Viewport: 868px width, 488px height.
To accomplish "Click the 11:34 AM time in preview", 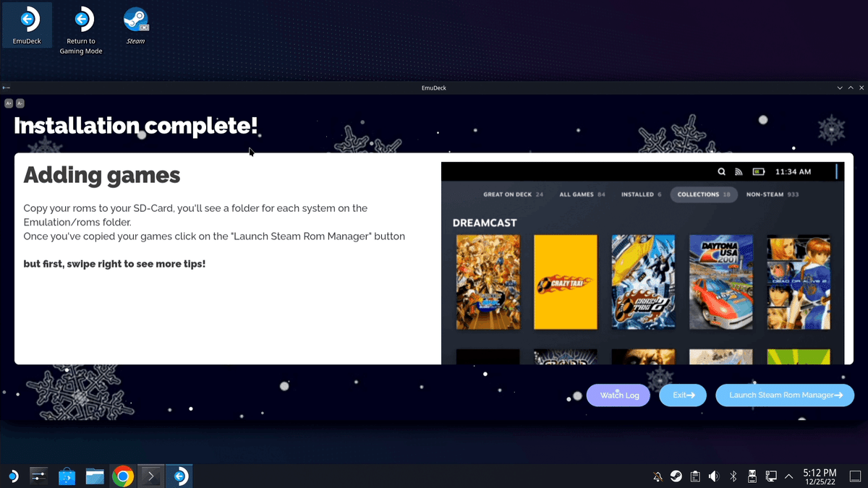I will (793, 172).
